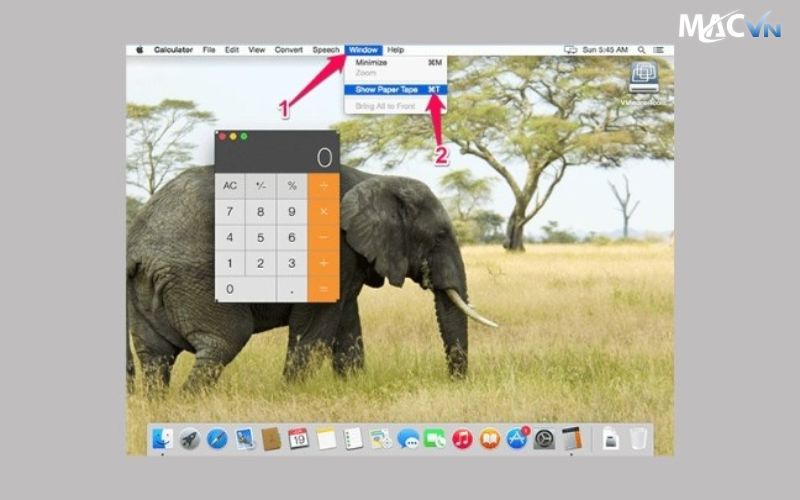
Task: Open Safari compass icon in Dock
Action: coord(217,438)
